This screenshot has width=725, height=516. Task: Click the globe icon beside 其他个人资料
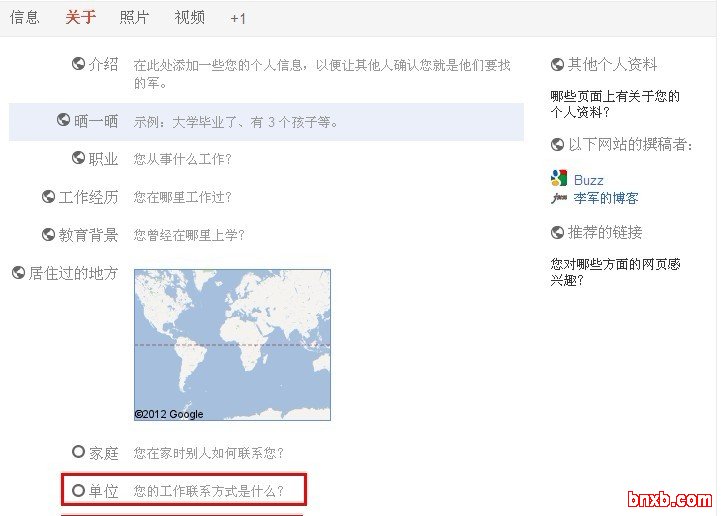(557, 64)
